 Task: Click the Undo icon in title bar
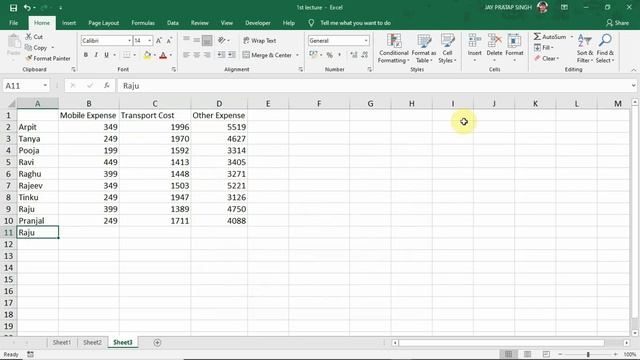click(27, 8)
